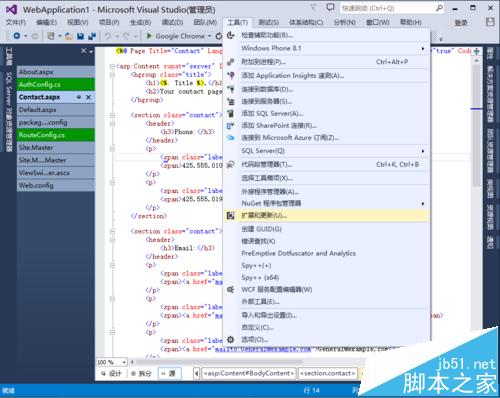This screenshot has width=500, height=398.
Task: Click the Visual Studio logo icon
Action: 11,9
